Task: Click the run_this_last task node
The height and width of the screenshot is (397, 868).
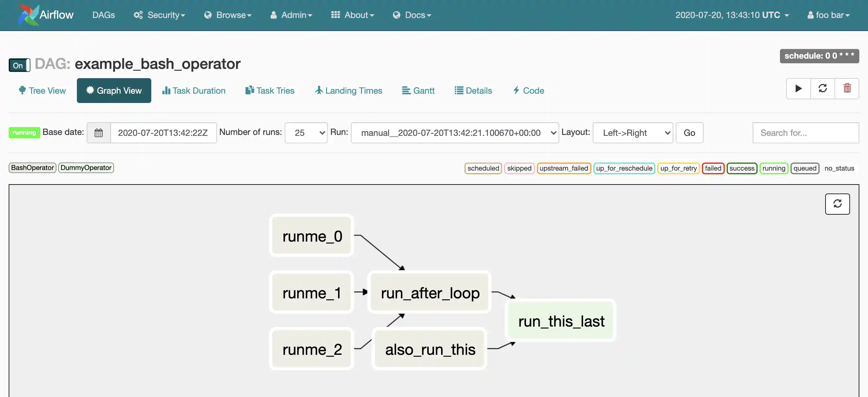Action: (x=561, y=321)
